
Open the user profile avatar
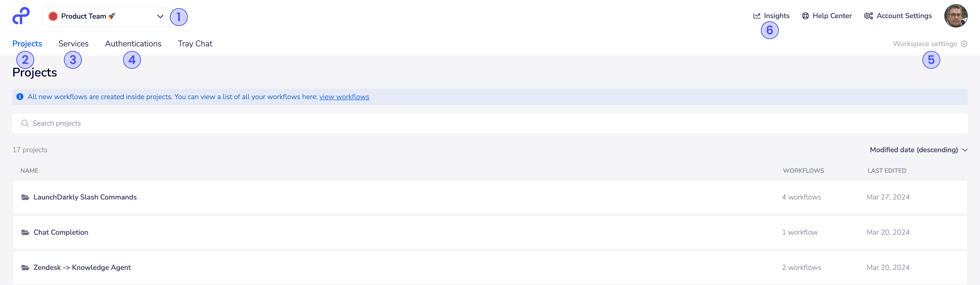coord(956,16)
